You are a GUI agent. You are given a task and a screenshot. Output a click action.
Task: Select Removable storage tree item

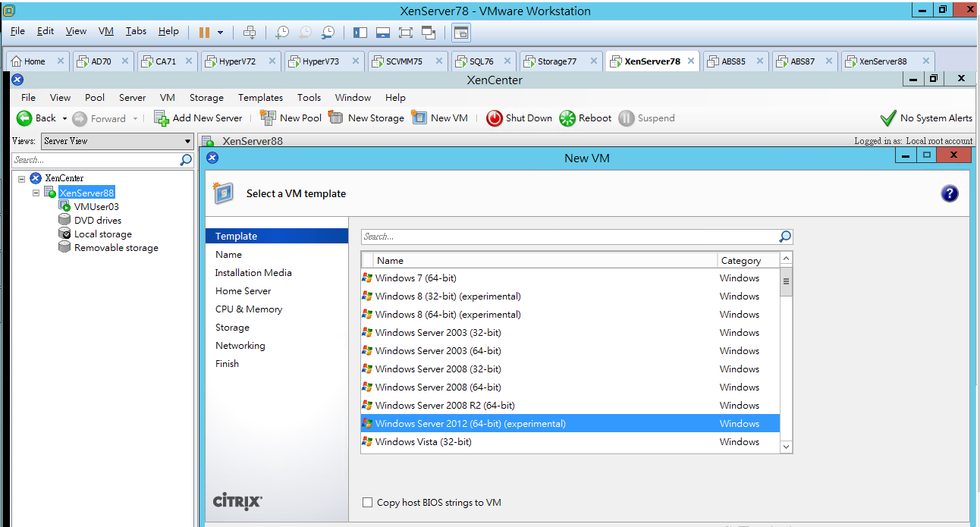pos(116,248)
